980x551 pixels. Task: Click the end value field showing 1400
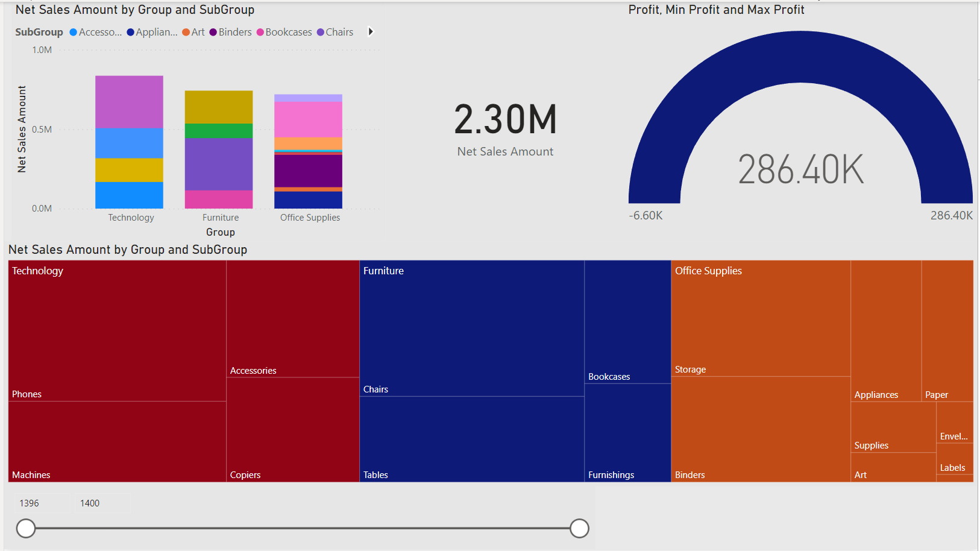click(103, 503)
